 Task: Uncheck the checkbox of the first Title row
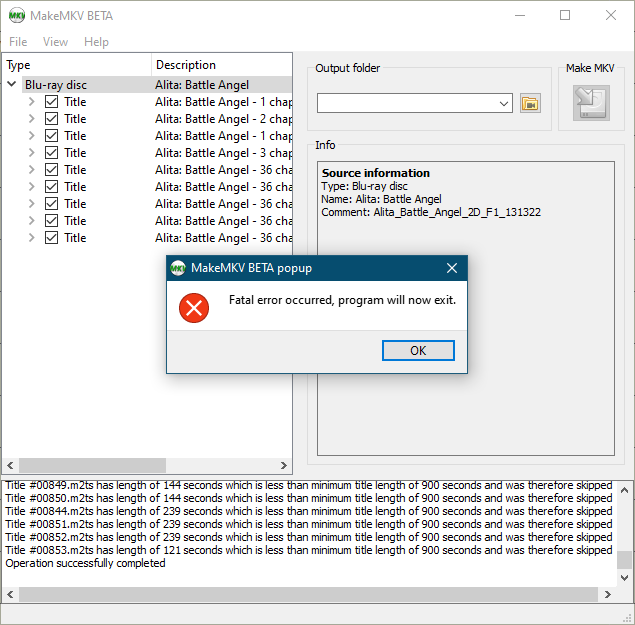(51, 102)
